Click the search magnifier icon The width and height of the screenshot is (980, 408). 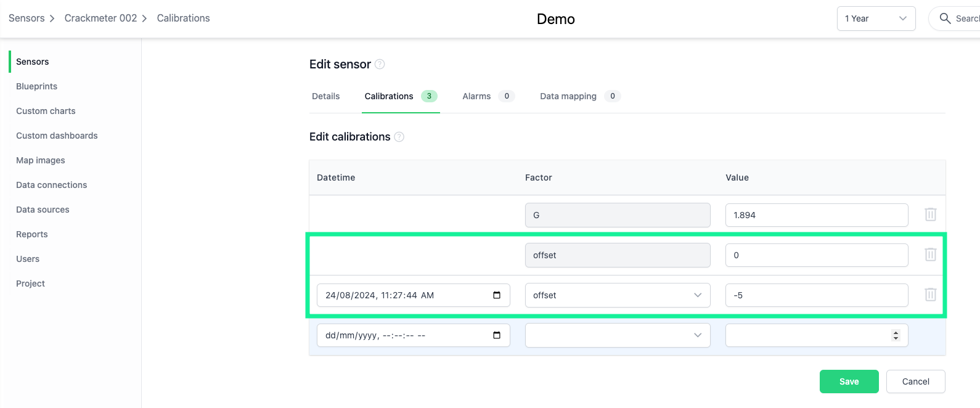[x=944, y=18]
